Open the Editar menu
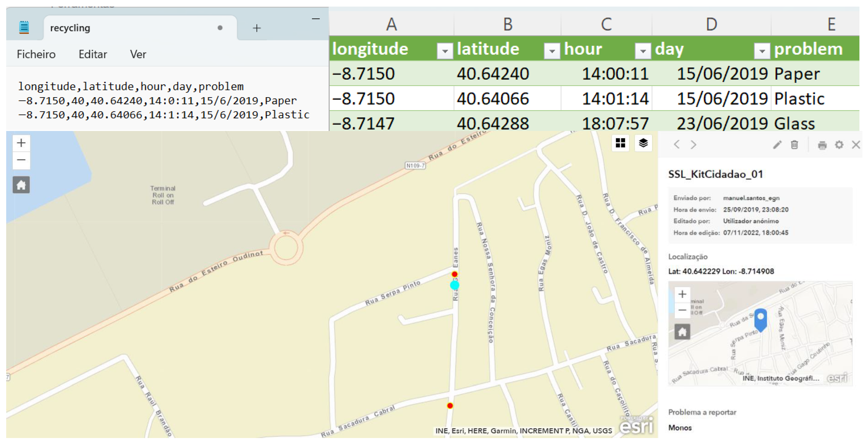This screenshot has width=868, height=447. coord(93,54)
